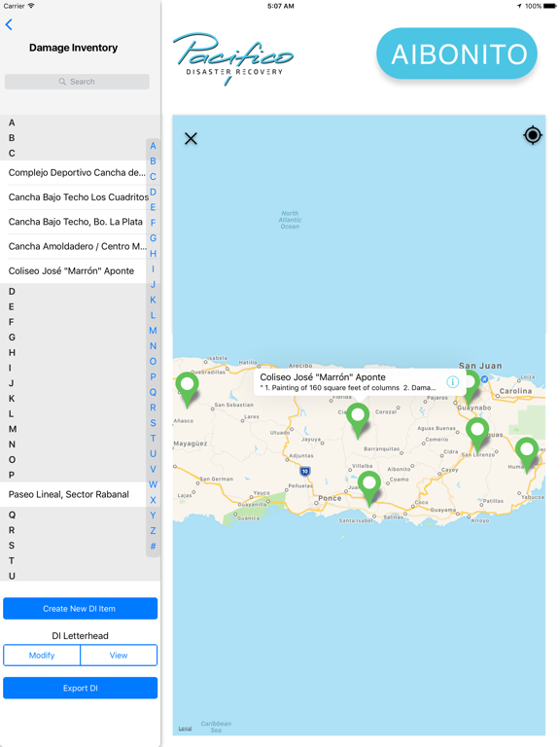The image size is (560, 747).
Task: Tap the callout title Coliseo José Marrón Aponte
Action: click(323, 376)
